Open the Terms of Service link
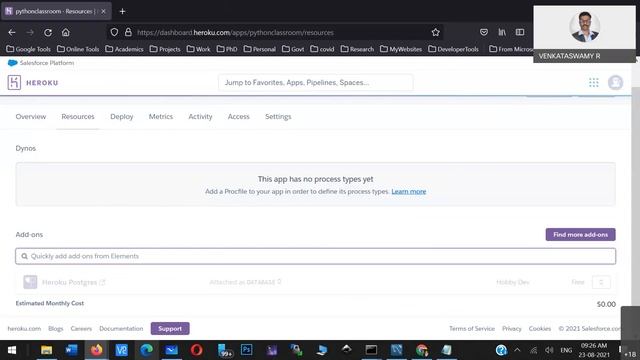The image size is (640, 360). pos(472,329)
